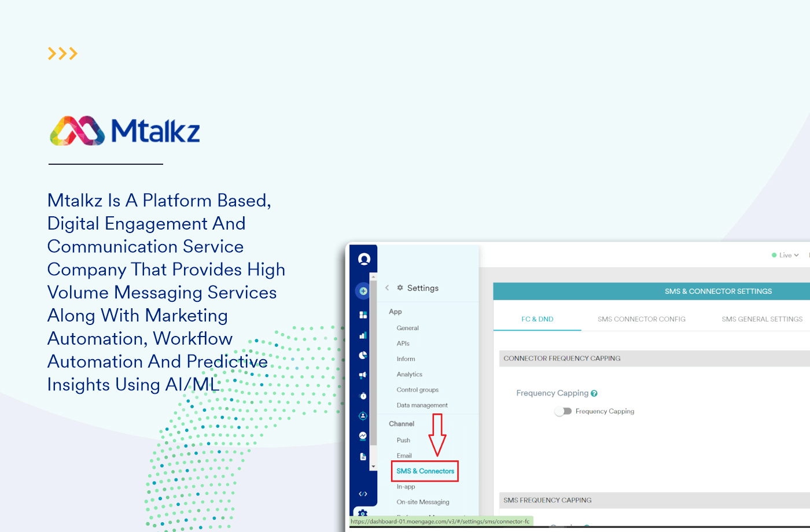
Task: Open General settings menu item
Action: tap(408, 328)
